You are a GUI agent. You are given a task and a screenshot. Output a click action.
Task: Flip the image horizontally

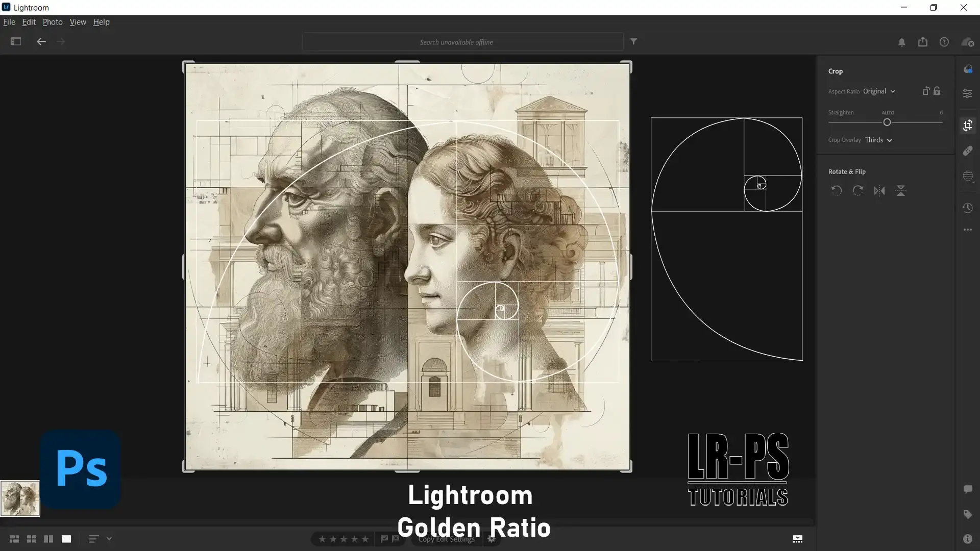pyautogui.click(x=879, y=190)
